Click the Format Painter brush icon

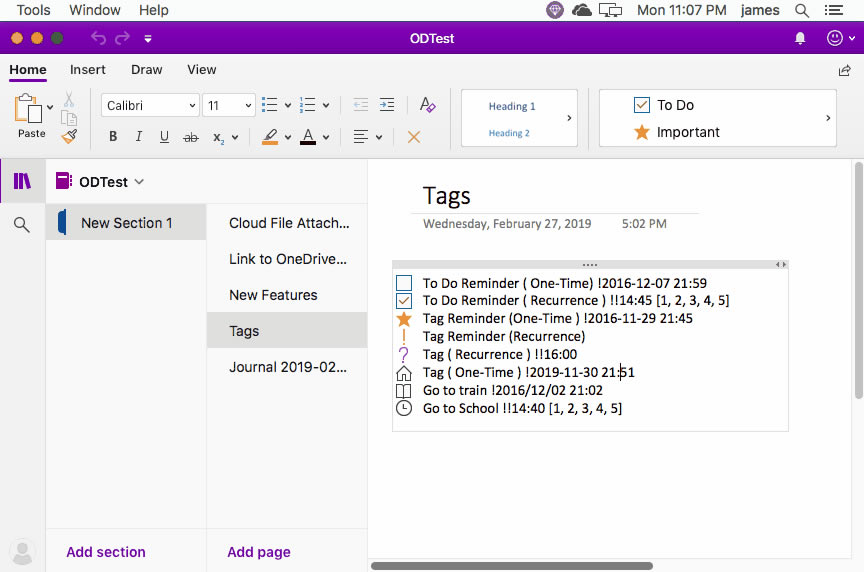69,136
